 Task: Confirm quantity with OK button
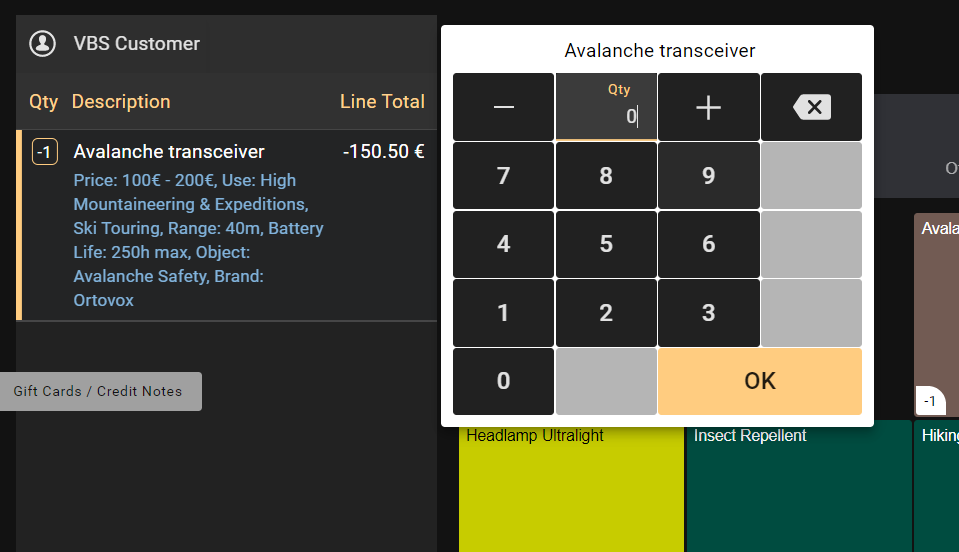pos(760,381)
